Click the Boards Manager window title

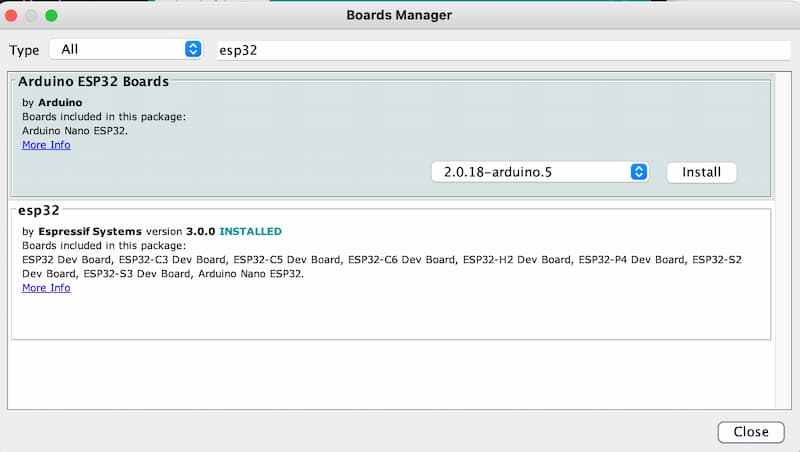pyautogui.click(x=399, y=15)
